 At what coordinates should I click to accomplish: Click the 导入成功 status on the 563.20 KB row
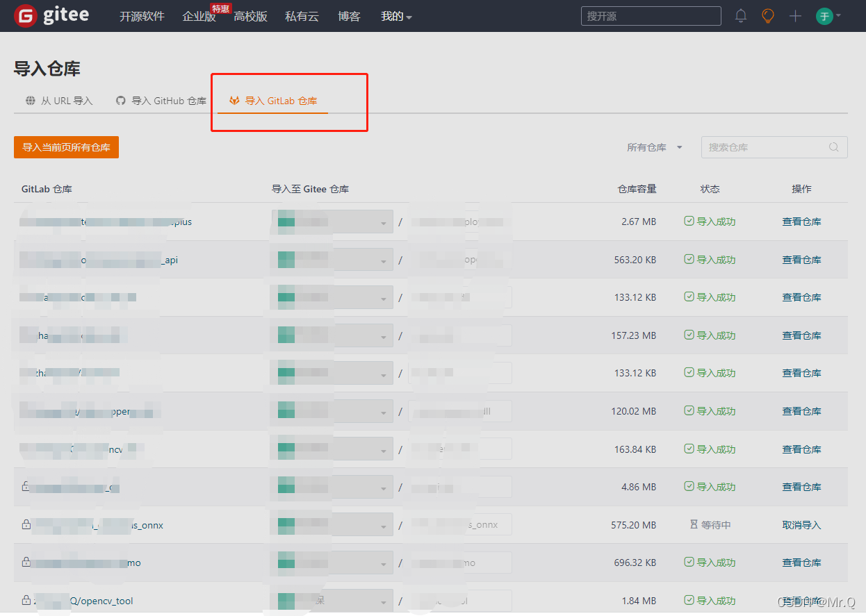click(x=710, y=260)
